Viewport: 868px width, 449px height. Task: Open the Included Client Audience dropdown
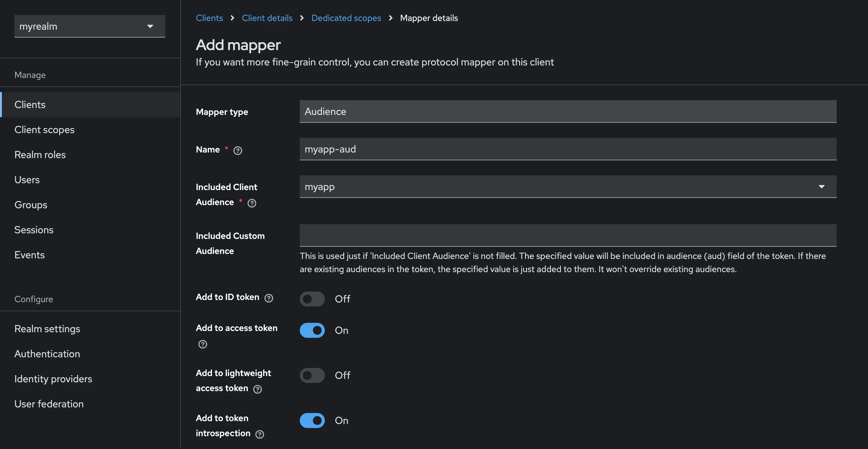(822, 186)
